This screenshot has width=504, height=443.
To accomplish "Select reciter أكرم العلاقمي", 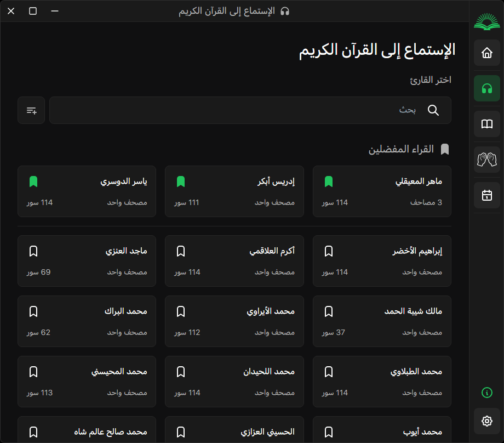I will point(234,261).
